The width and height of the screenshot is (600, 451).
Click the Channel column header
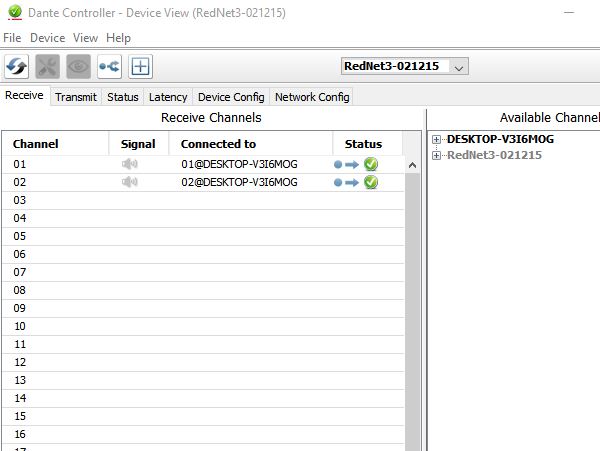(x=55, y=144)
